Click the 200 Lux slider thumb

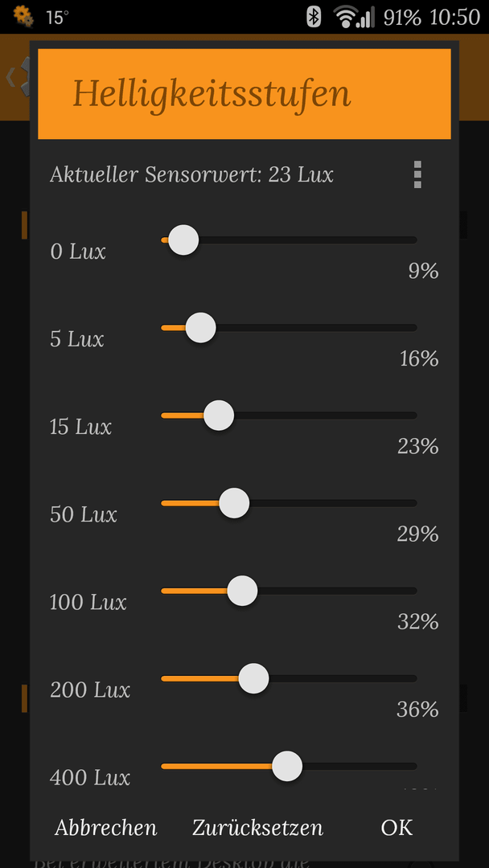[x=253, y=678]
